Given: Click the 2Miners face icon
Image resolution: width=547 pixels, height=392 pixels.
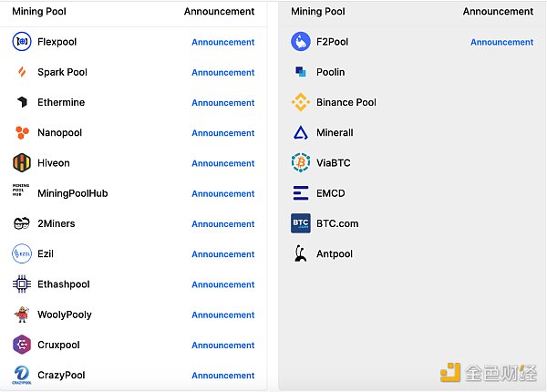Looking at the screenshot, I should tap(22, 223).
